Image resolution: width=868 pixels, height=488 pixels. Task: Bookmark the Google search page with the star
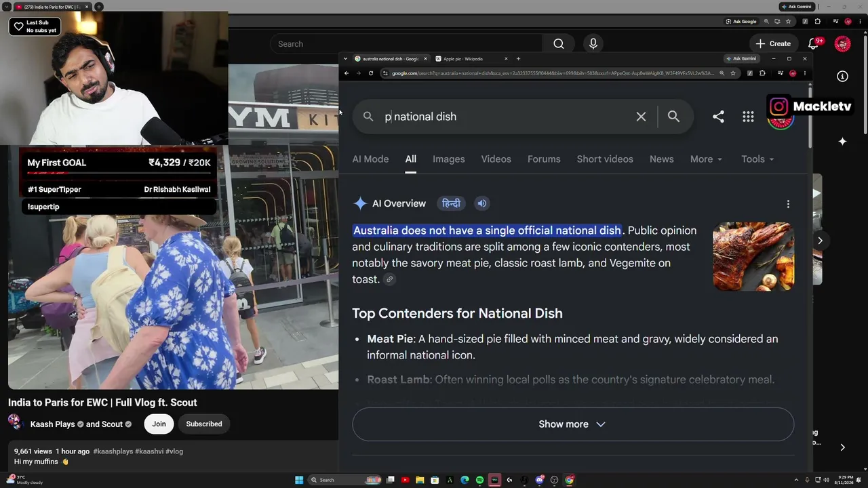(733, 73)
